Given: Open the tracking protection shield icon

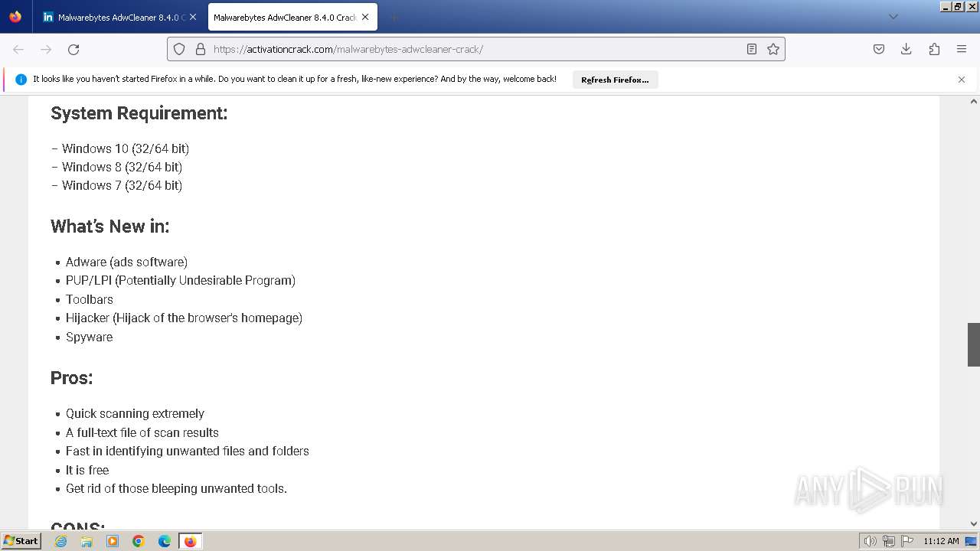Looking at the screenshot, I should pos(179,49).
